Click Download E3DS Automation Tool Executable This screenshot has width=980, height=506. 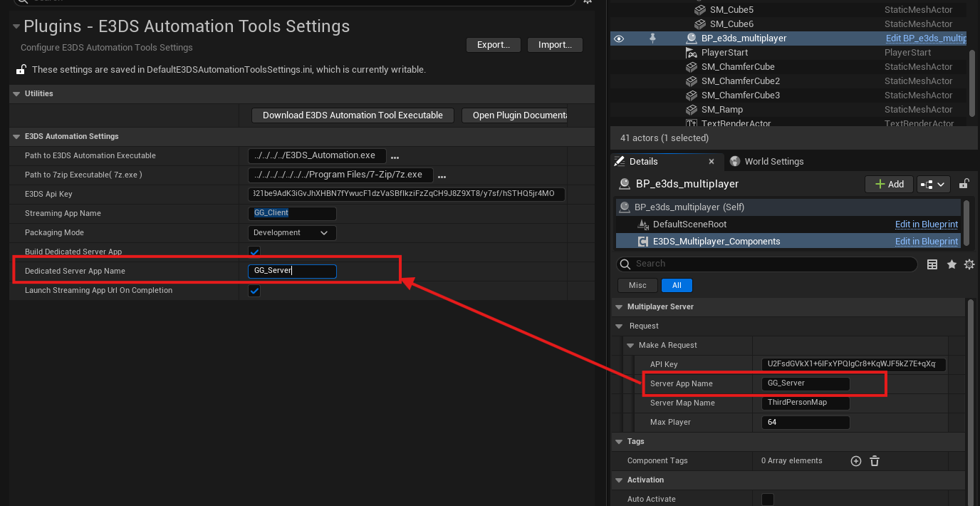tap(353, 115)
